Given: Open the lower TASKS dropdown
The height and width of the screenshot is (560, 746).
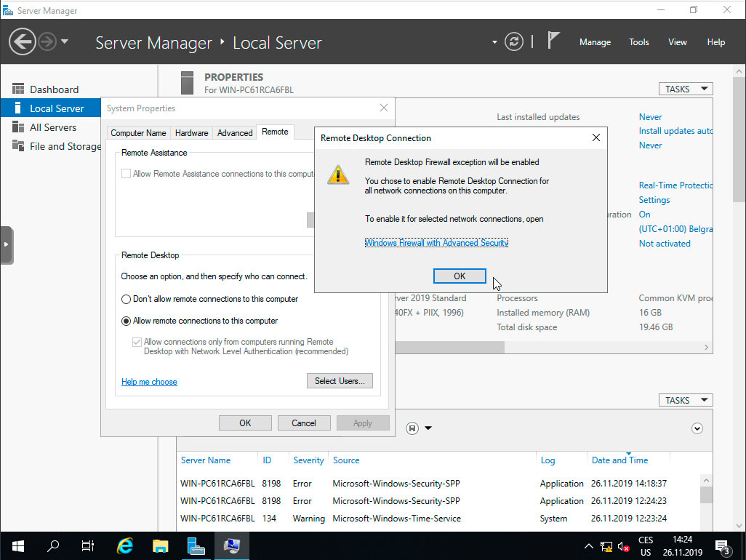Looking at the screenshot, I should [x=684, y=399].
